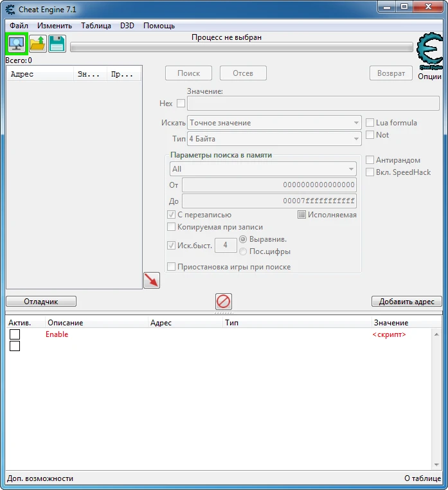This screenshot has width=448, height=490.
Task: Click the floppy disk save icon
Action: 57,44
